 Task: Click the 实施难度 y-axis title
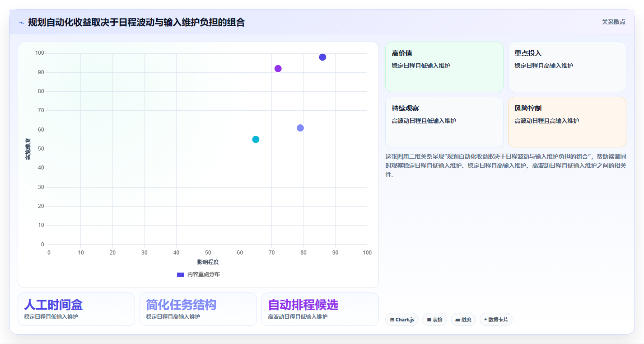(28, 149)
